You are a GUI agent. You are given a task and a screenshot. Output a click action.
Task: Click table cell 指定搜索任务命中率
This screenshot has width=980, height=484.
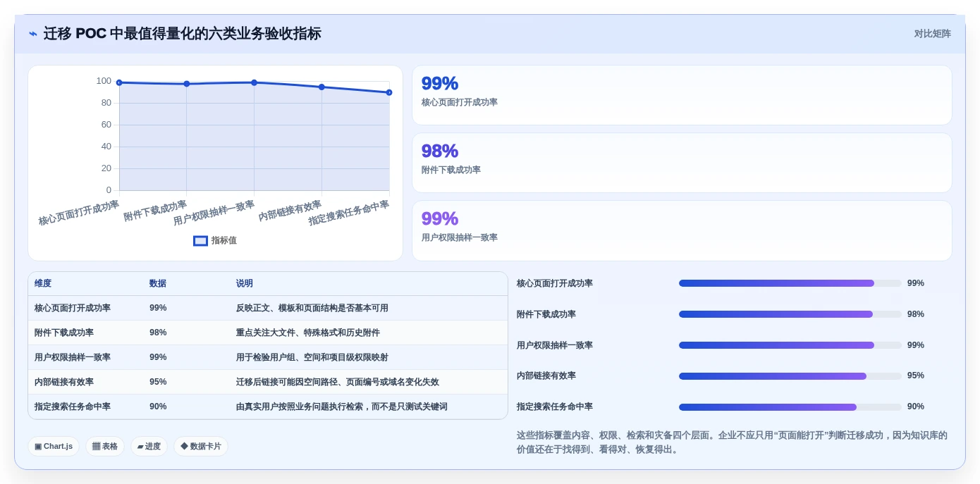click(x=73, y=407)
